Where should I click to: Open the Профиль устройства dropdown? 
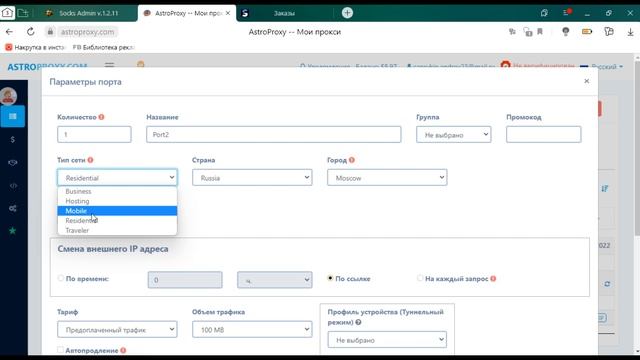(387, 340)
